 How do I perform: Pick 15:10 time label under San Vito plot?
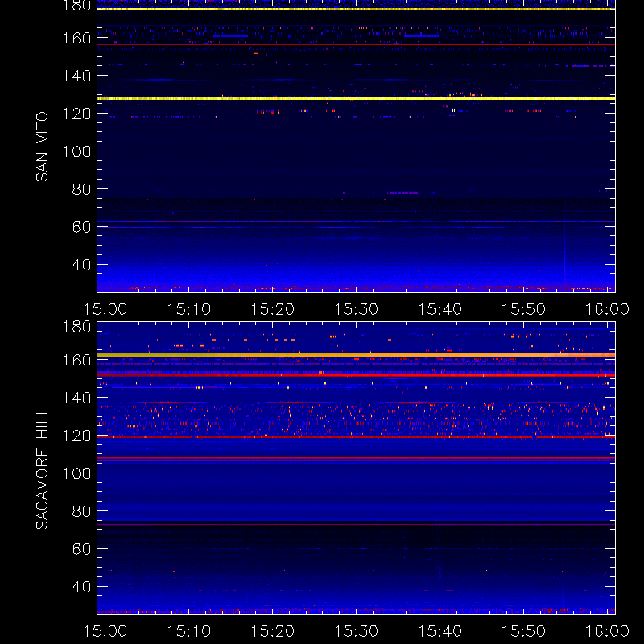coord(189,309)
